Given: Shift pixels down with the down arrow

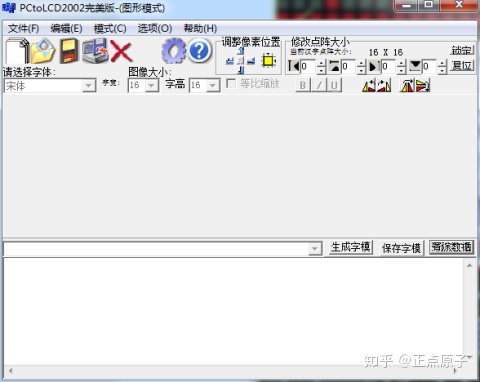Looking at the screenshot, I should click(x=241, y=70).
